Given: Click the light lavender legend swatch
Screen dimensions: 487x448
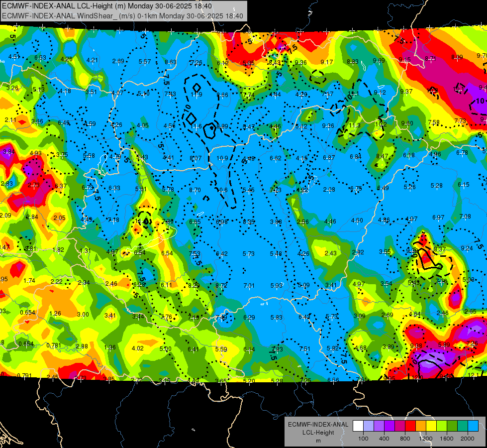Looking at the screenshot, I should point(369,426).
